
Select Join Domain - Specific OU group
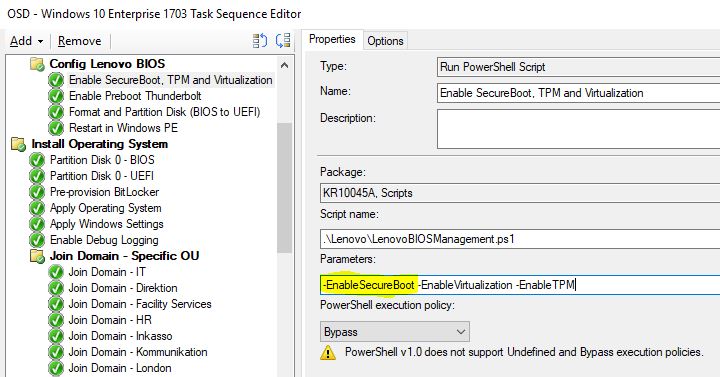(124, 256)
